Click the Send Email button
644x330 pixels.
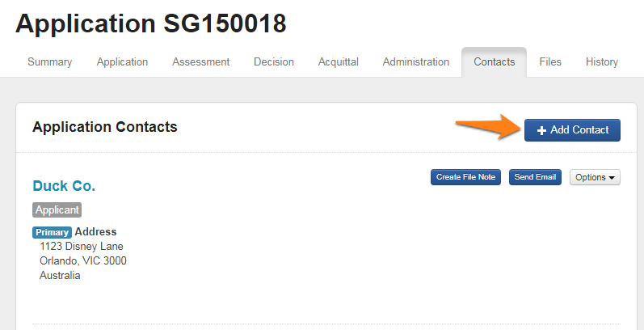[x=535, y=177]
